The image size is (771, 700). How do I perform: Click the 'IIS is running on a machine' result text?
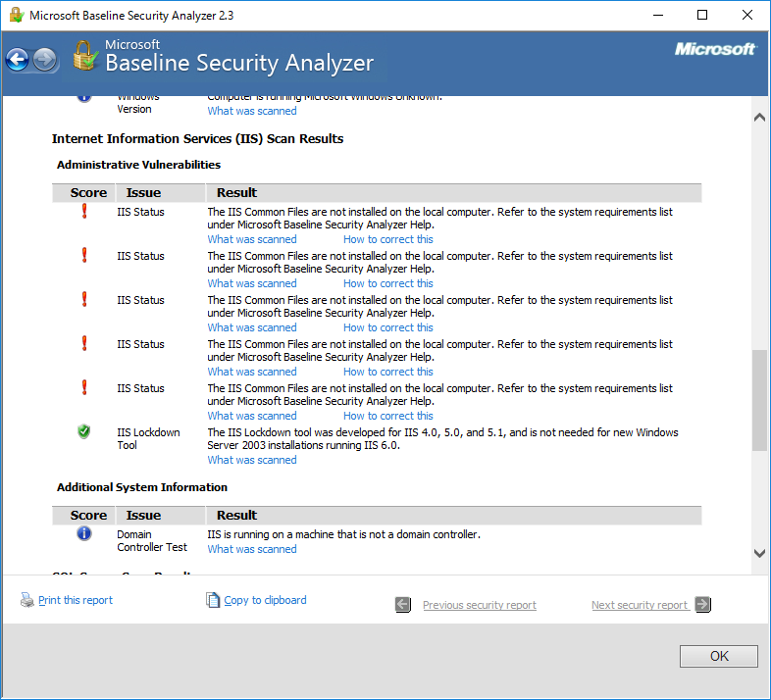[x=343, y=534]
